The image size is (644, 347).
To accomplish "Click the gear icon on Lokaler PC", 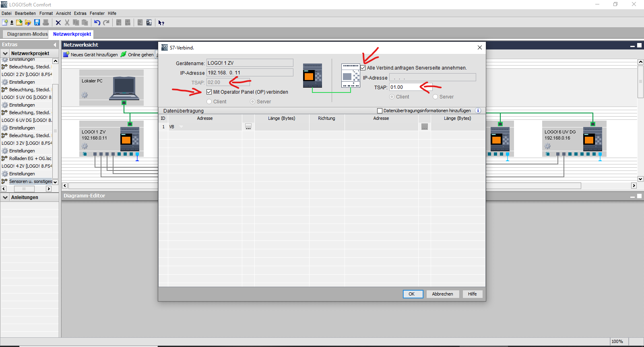I will pos(85,95).
